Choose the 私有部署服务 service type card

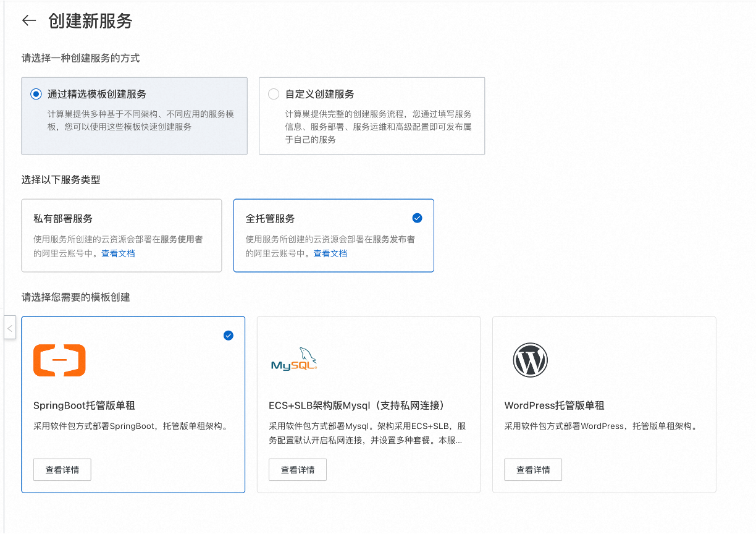(121, 235)
